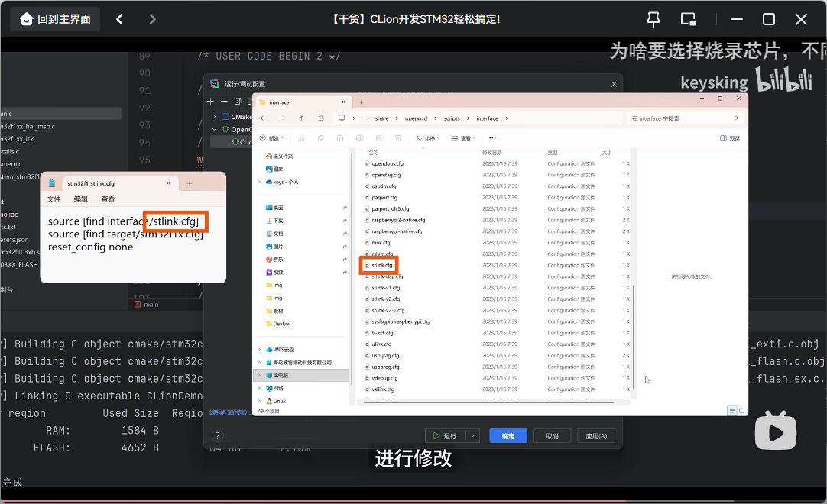Select the stlink.cfg file

coord(382,265)
